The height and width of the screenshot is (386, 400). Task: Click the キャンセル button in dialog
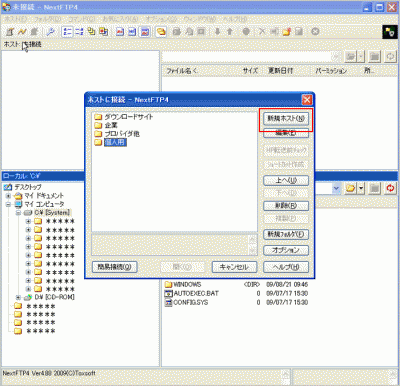[x=234, y=267]
